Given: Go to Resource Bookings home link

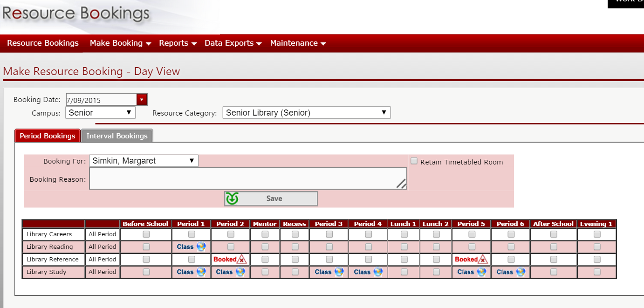Looking at the screenshot, I should click(43, 43).
